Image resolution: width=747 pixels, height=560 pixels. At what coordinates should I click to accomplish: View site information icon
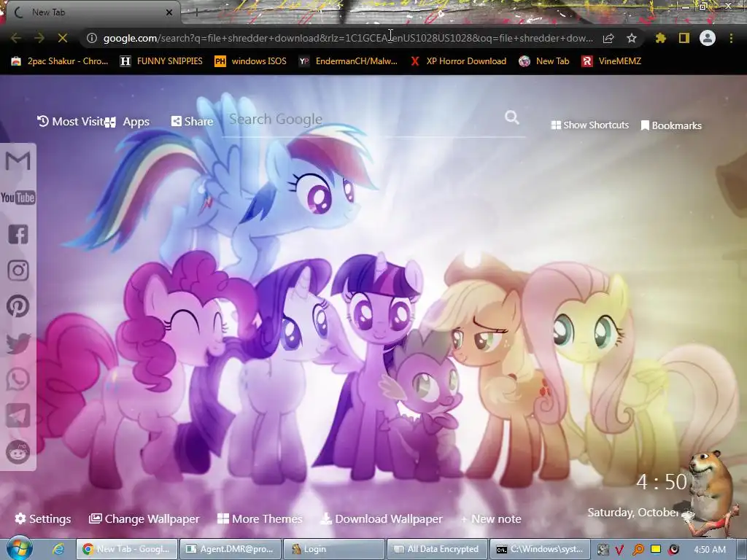click(x=92, y=38)
